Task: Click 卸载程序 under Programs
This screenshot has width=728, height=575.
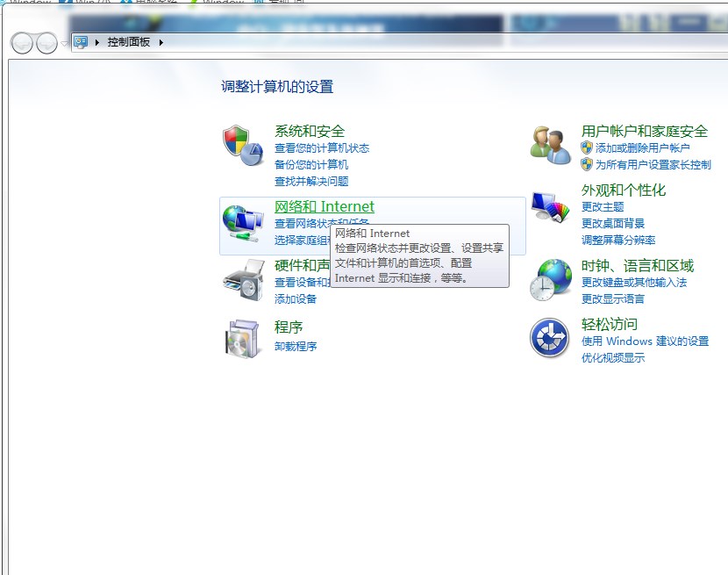Action: click(x=296, y=346)
